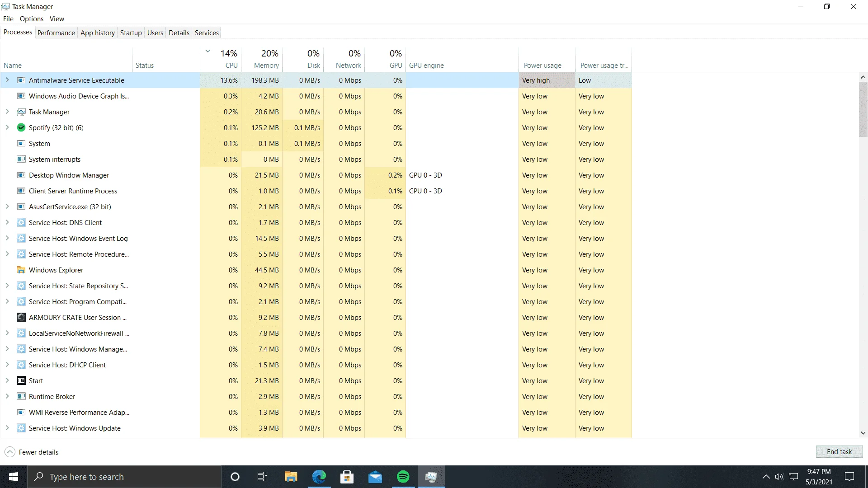Image resolution: width=868 pixels, height=488 pixels.
Task: Click the Start process row icon
Action: tap(21, 381)
